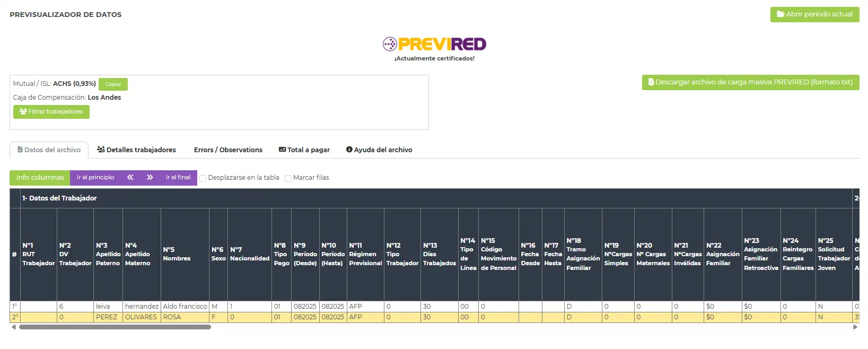
Task: Click the horizontal scrollbar thumb under table
Action: [x=115, y=327]
